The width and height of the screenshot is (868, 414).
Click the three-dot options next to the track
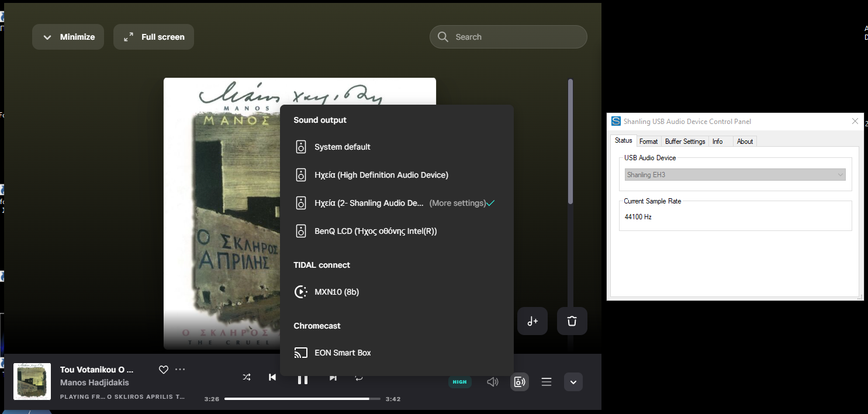(x=180, y=369)
